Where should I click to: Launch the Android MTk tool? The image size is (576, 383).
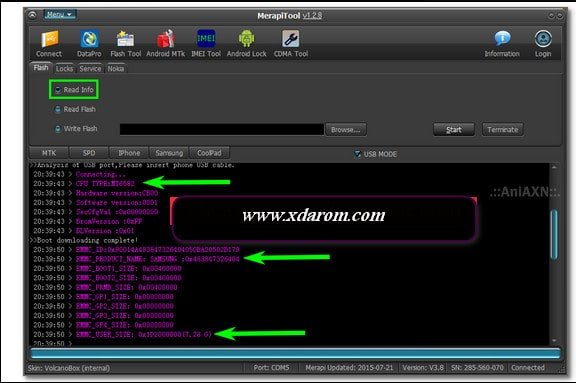click(166, 43)
